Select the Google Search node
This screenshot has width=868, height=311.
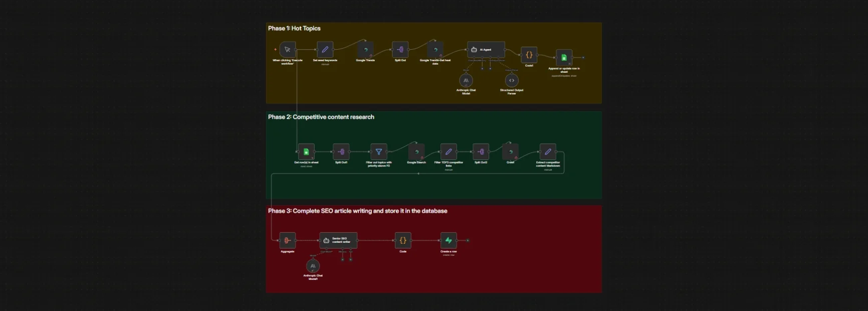[416, 151]
